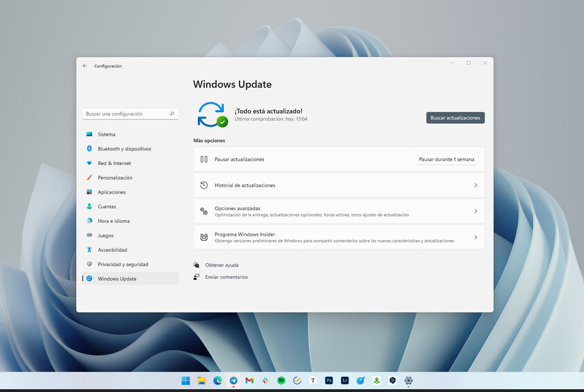Launch Photoshop from the taskbar
Image resolution: width=584 pixels, height=392 pixels.
coord(329,380)
